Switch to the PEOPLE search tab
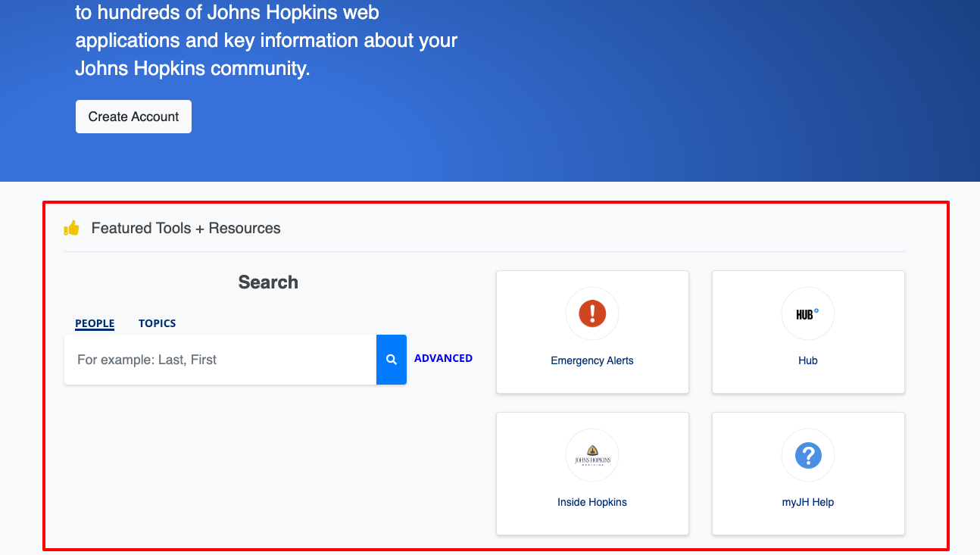The image size is (980, 555). coord(95,323)
